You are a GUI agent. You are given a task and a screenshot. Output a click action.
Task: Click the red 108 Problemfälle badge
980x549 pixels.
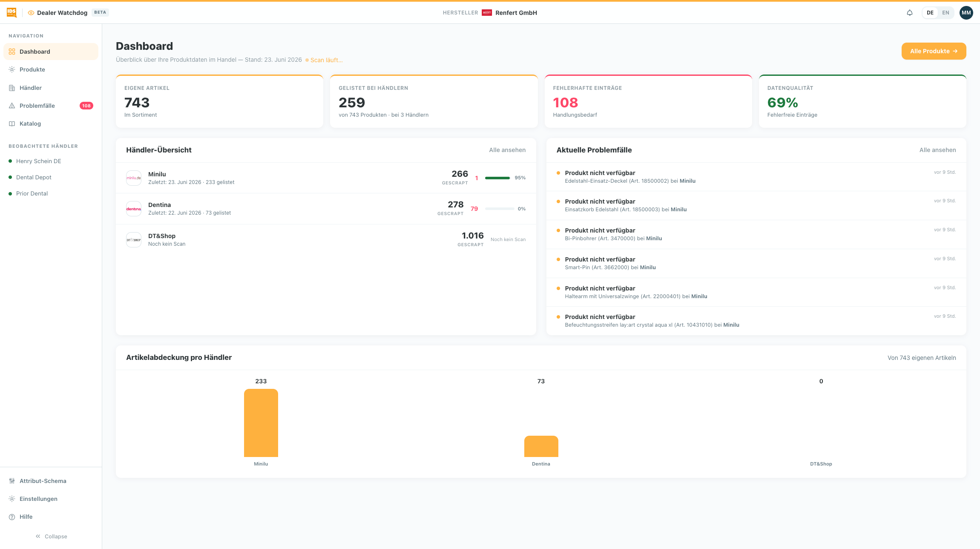point(86,106)
